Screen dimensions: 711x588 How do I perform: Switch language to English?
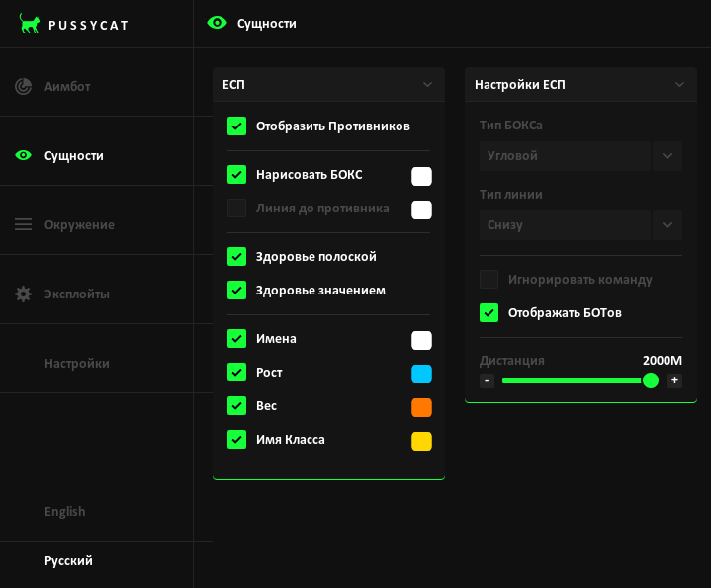pyautogui.click(x=65, y=511)
